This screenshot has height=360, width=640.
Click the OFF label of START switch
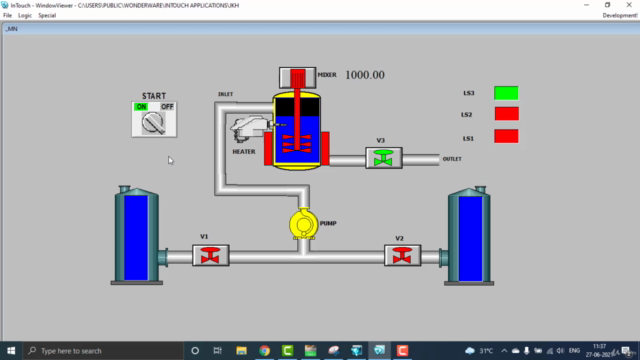[x=167, y=107]
